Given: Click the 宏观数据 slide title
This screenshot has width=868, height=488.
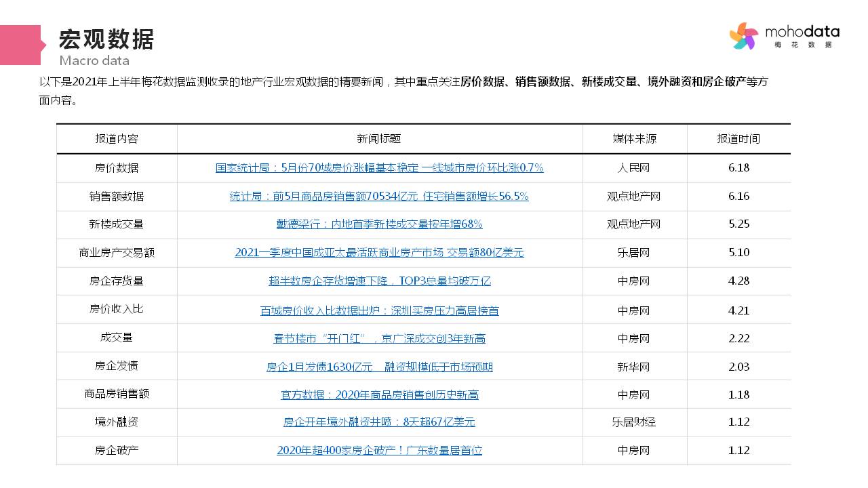Looking at the screenshot, I should pos(106,39).
